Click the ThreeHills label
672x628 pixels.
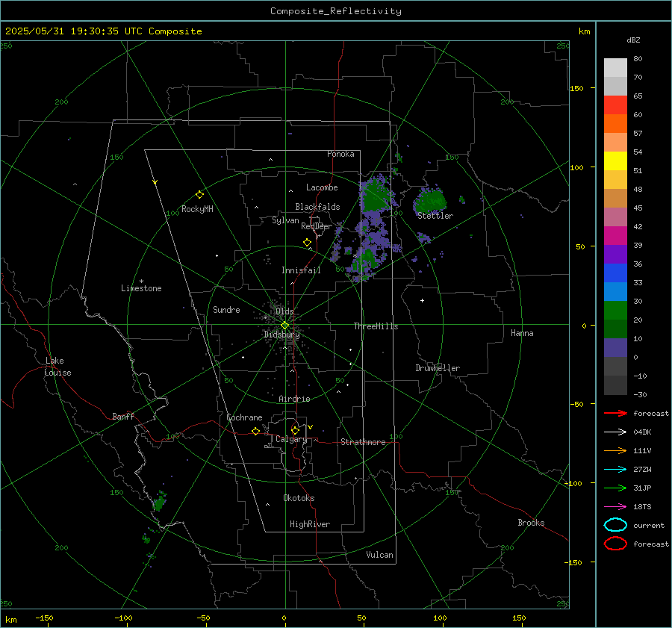coord(376,326)
